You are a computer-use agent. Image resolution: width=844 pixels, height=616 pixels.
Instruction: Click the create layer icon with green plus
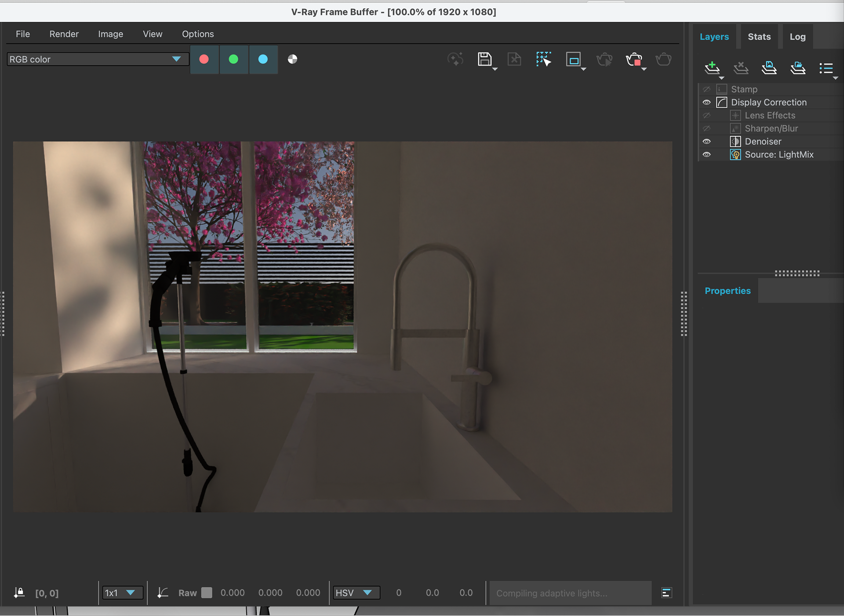click(x=712, y=68)
